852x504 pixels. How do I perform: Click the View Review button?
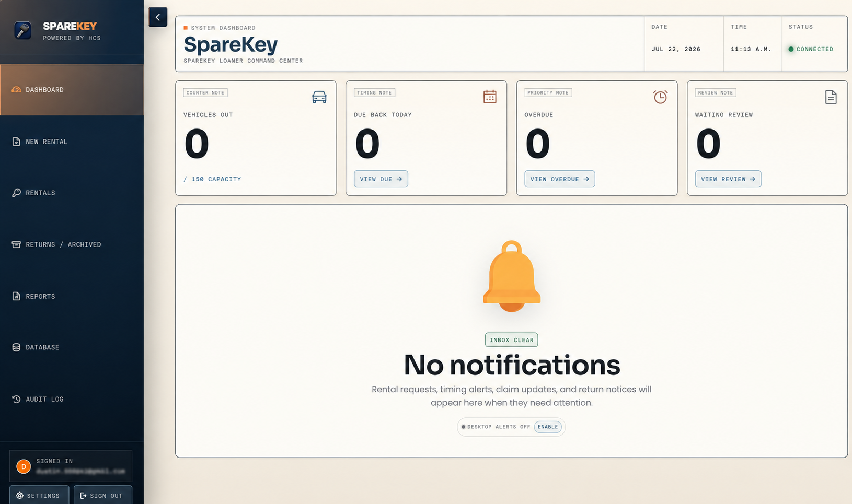pyautogui.click(x=728, y=179)
